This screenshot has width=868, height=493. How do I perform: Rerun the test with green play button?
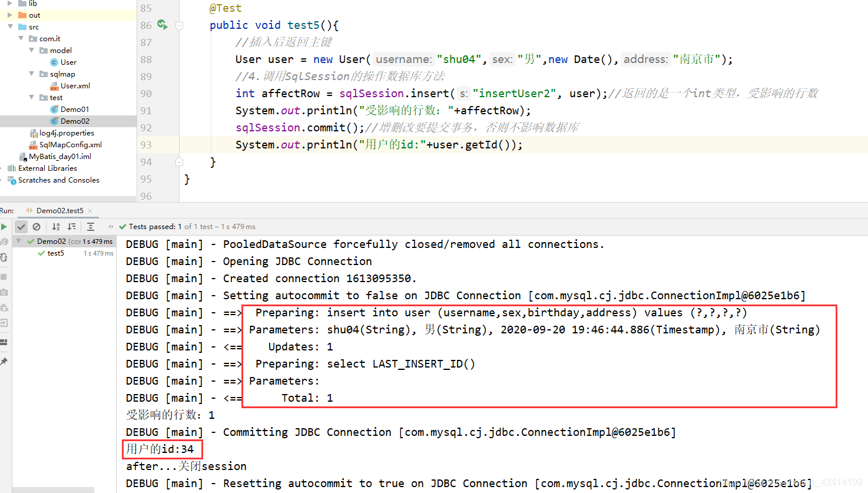pos(4,227)
